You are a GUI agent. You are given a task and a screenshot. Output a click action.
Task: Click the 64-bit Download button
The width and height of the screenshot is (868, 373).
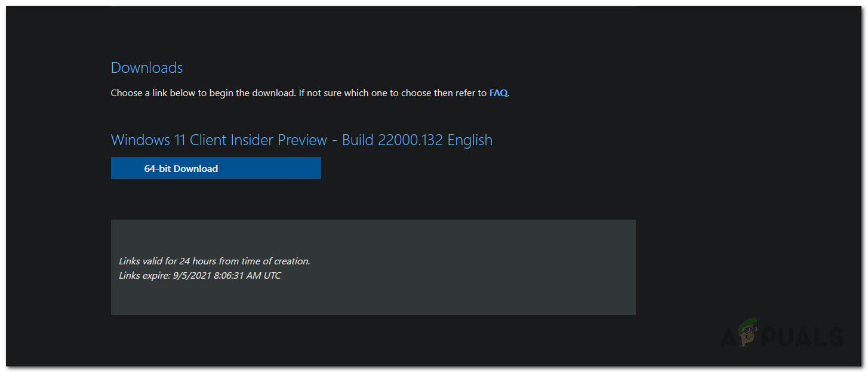tap(216, 168)
